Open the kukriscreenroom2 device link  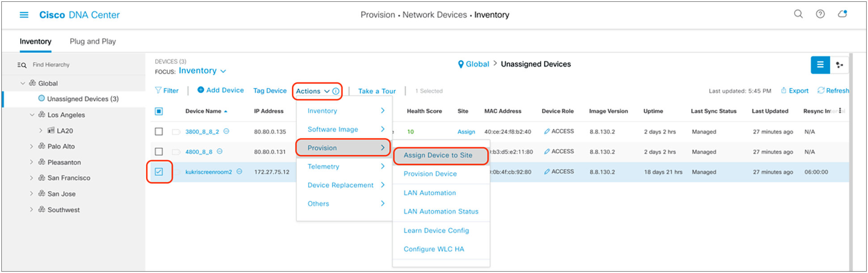[x=209, y=172]
